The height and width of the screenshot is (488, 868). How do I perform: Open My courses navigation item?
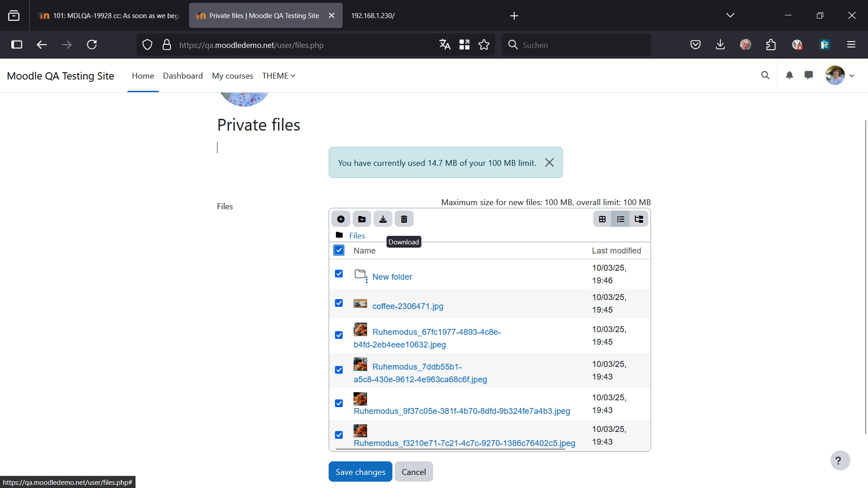232,76
